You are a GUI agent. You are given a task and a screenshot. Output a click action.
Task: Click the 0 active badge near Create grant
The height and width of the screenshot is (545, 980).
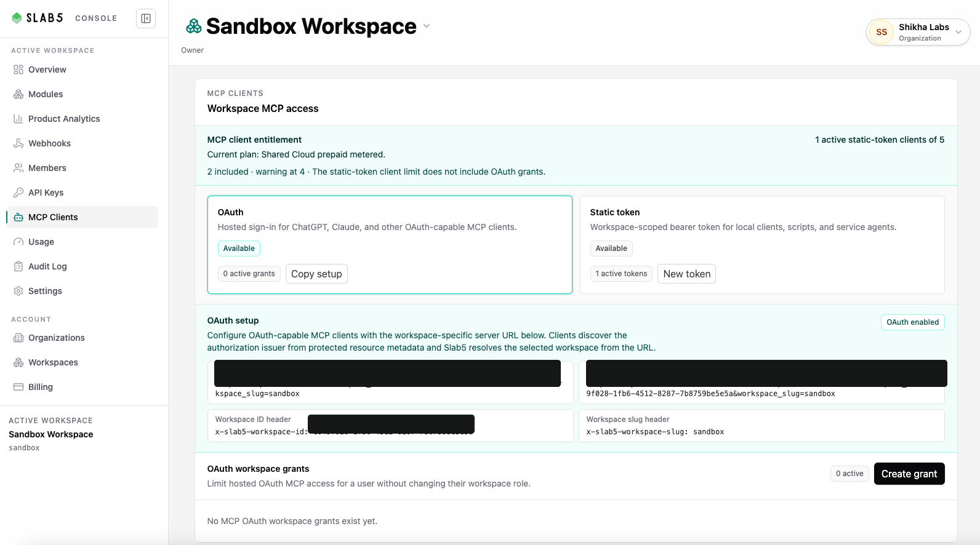[849, 474]
